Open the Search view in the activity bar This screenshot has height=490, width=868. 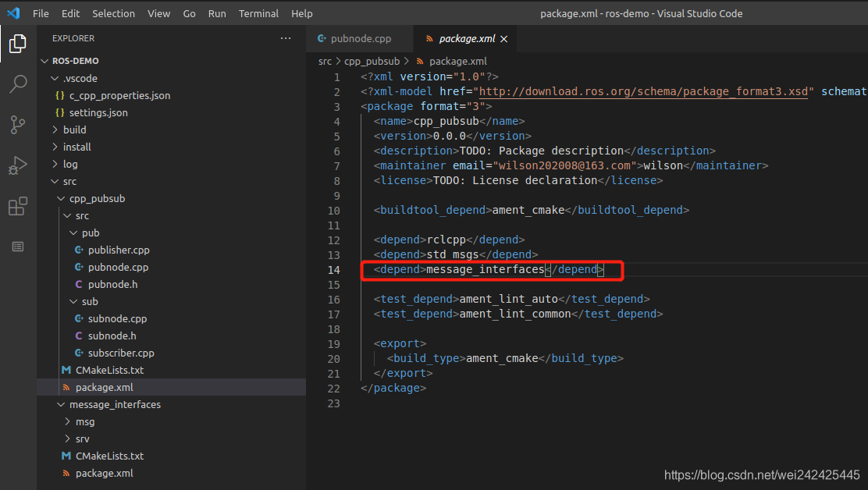click(18, 84)
